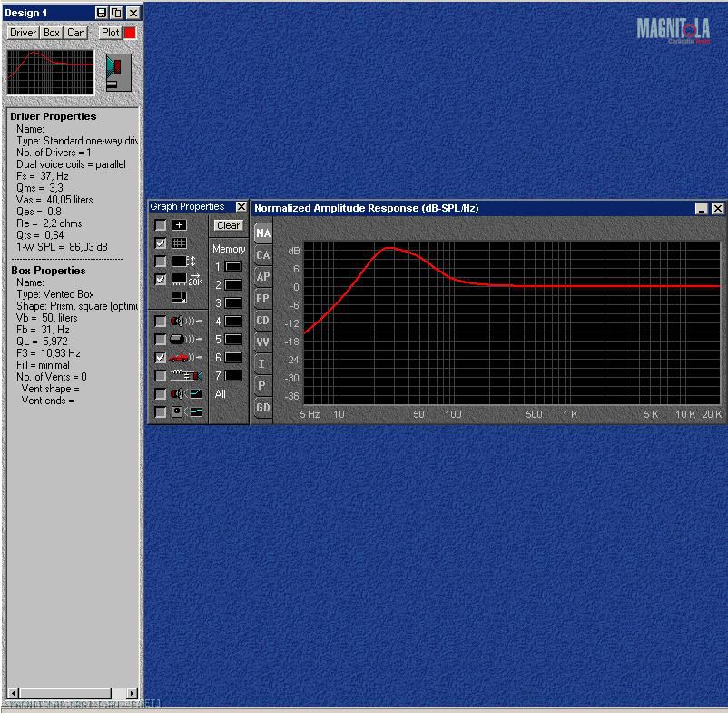The height and width of the screenshot is (713, 728).
Task: Click the '1-W SPL = 86,03 dB' value
Action: (62, 247)
